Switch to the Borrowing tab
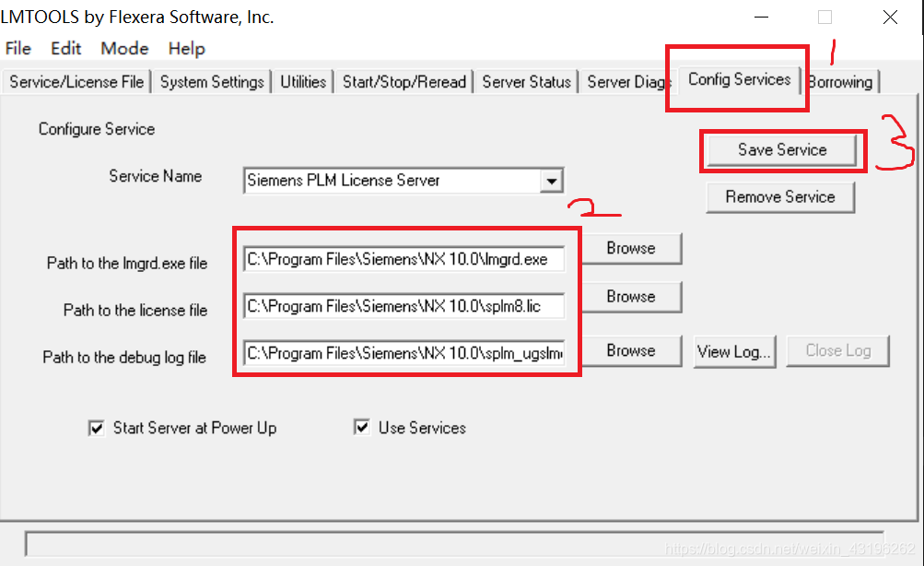924x566 pixels. 841,82
